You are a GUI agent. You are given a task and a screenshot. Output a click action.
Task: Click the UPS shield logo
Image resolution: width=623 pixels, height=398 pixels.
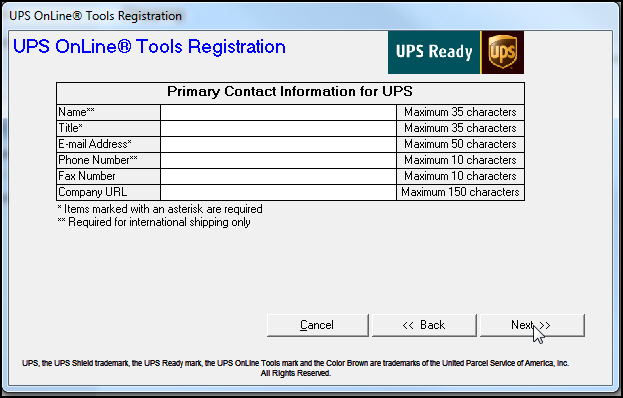503,52
